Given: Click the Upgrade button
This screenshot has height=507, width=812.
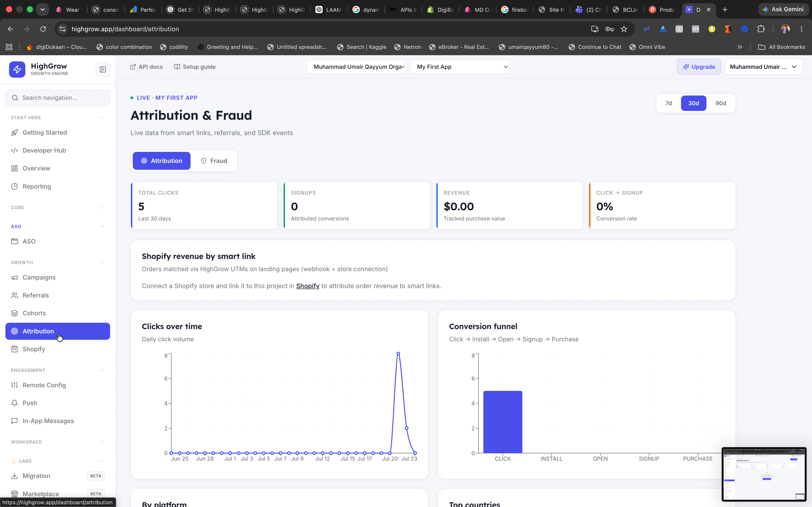Looking at the screenshot, I should pos(699,67).
